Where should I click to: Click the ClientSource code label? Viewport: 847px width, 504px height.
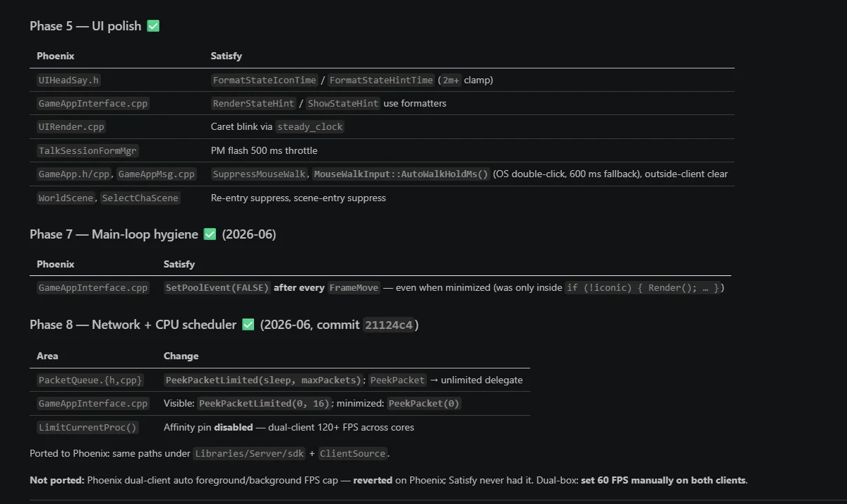click(x=353, y=454)
